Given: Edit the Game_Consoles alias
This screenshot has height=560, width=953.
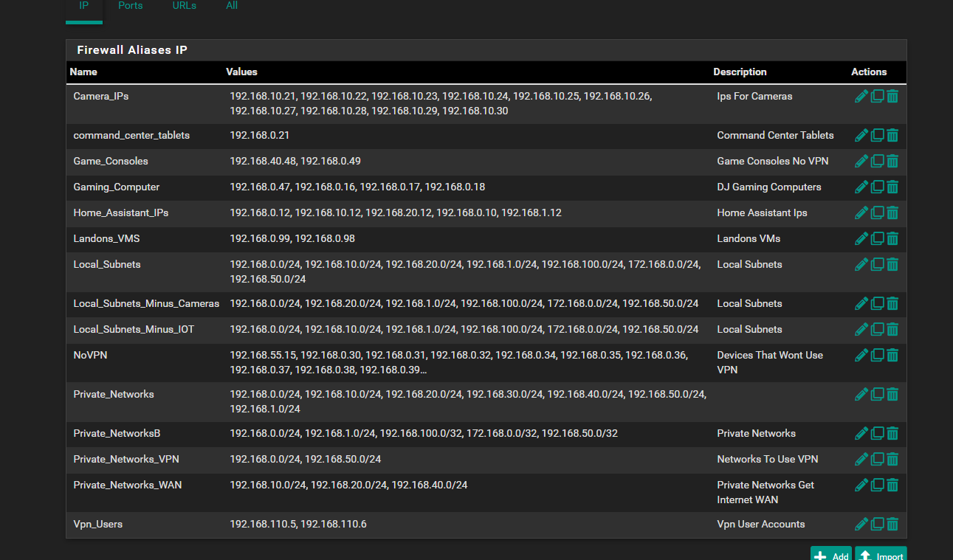Looking at the screenshot, I should click(x=861, y=161).
